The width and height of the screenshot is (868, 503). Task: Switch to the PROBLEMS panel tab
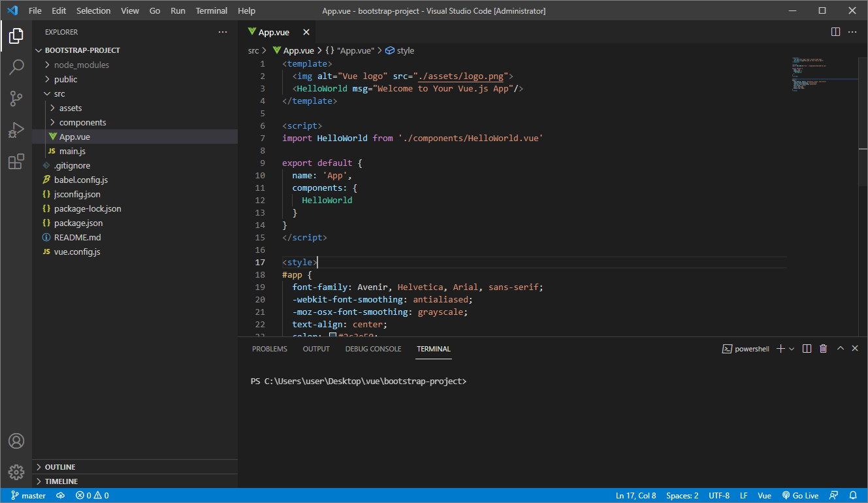pyautogui.click(x=270, y=349)
